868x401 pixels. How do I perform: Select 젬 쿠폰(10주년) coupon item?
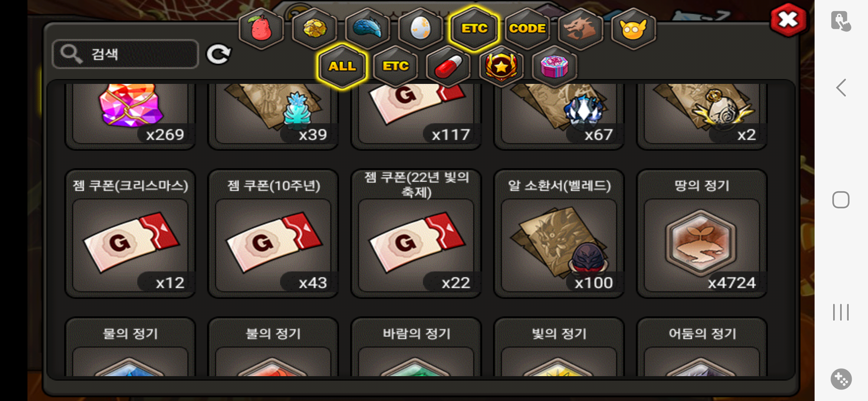point(273,234)
